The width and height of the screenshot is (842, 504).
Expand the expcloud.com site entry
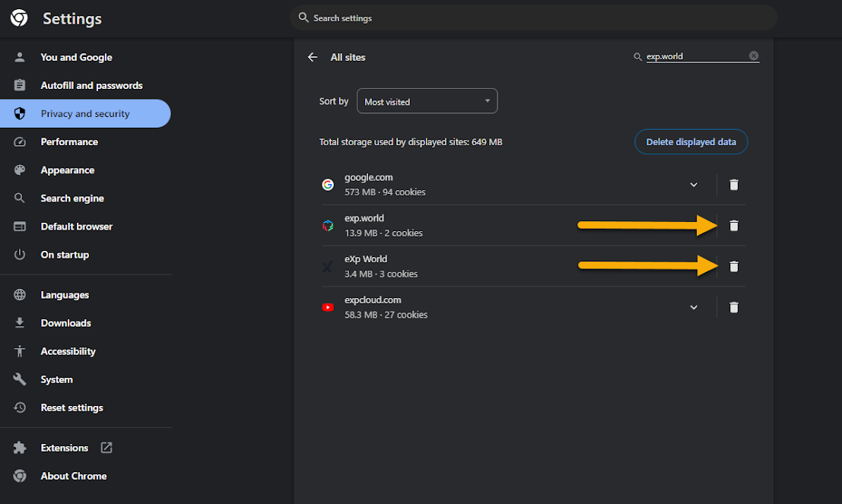point(694,307)
